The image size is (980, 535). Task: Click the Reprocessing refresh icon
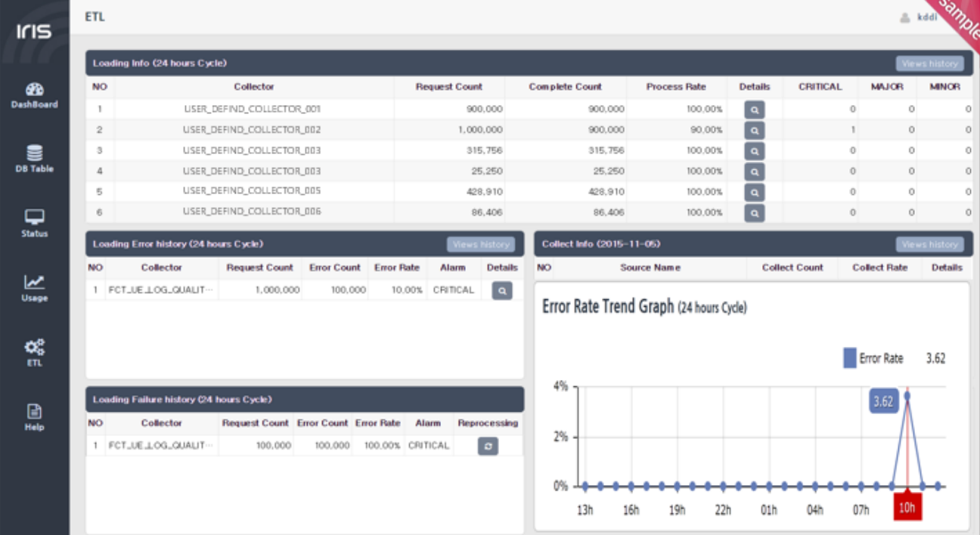[x=488, y=447]
